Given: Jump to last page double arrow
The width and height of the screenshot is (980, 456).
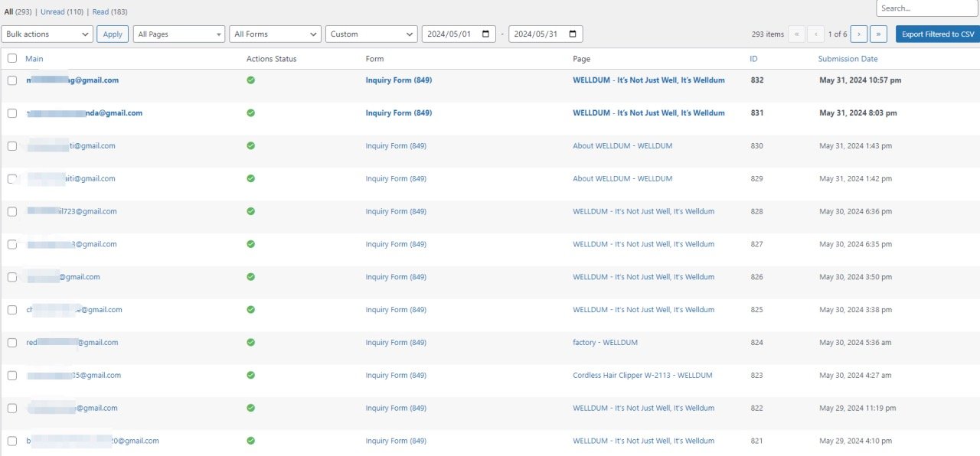Looking at the screenshot, I should click(878, 34).
